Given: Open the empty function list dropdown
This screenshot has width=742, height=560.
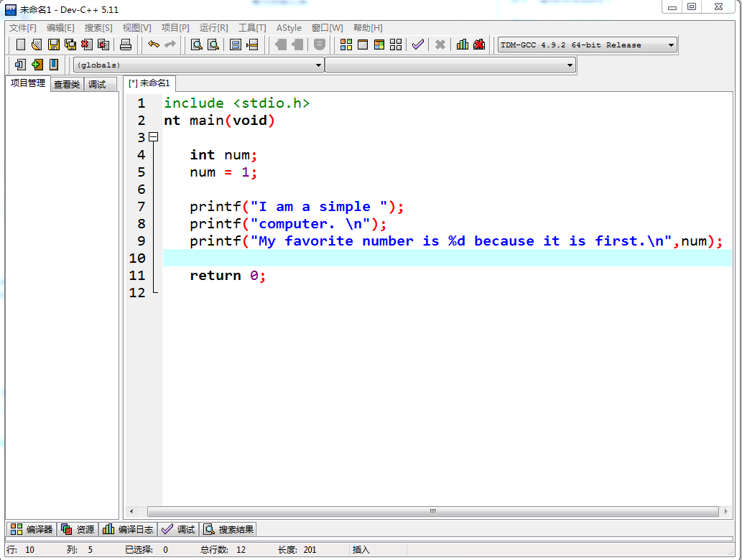Looking at the screenshot, I should coord(570,65).
